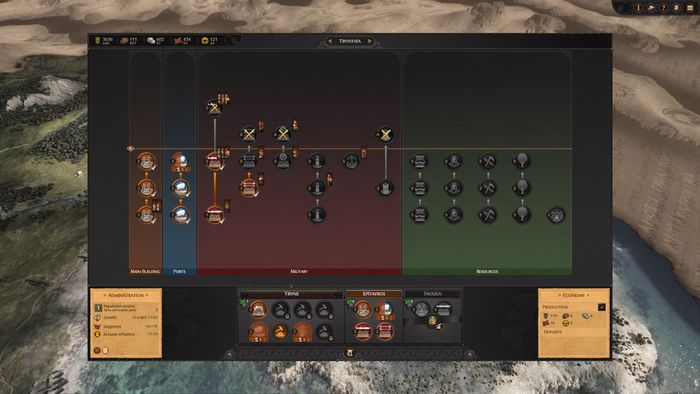
Task: Go to the previous province with the left arrow
Action: (330, 41)
